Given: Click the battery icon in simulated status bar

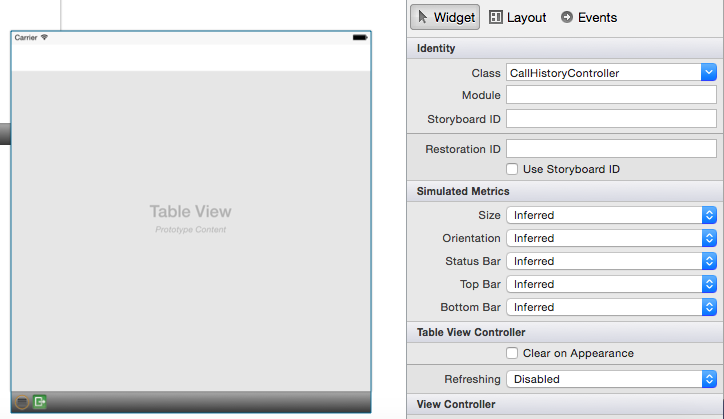Looking at the screenshot, I should tap(359, 37).
